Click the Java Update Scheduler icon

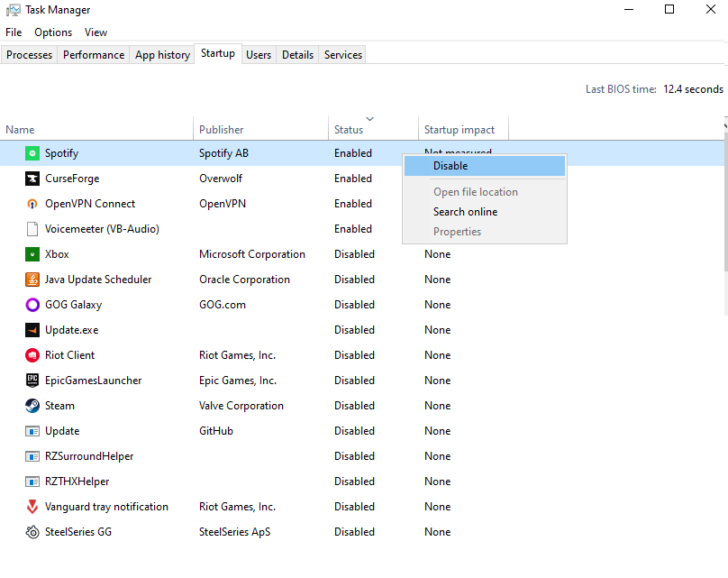(32, 280)
